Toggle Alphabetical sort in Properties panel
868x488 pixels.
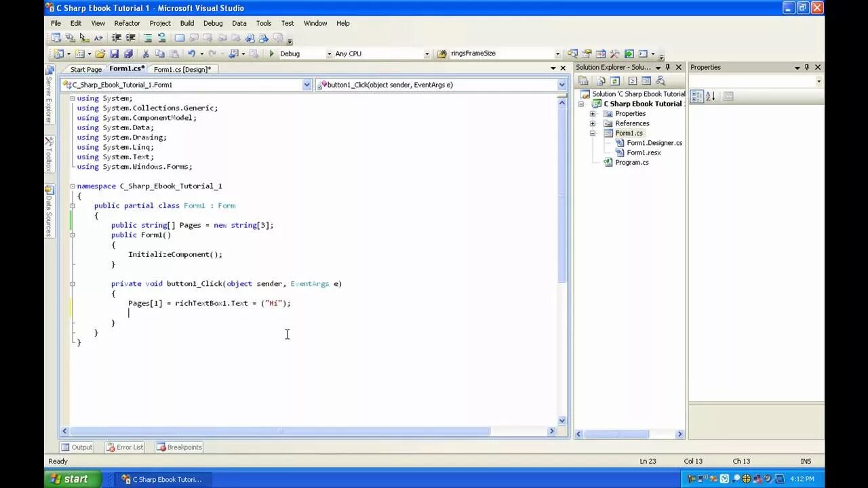[x=711, y=96]
